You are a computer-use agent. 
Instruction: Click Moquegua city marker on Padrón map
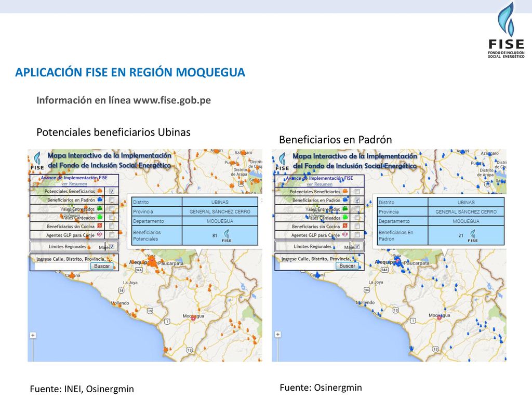coord(439,318)
